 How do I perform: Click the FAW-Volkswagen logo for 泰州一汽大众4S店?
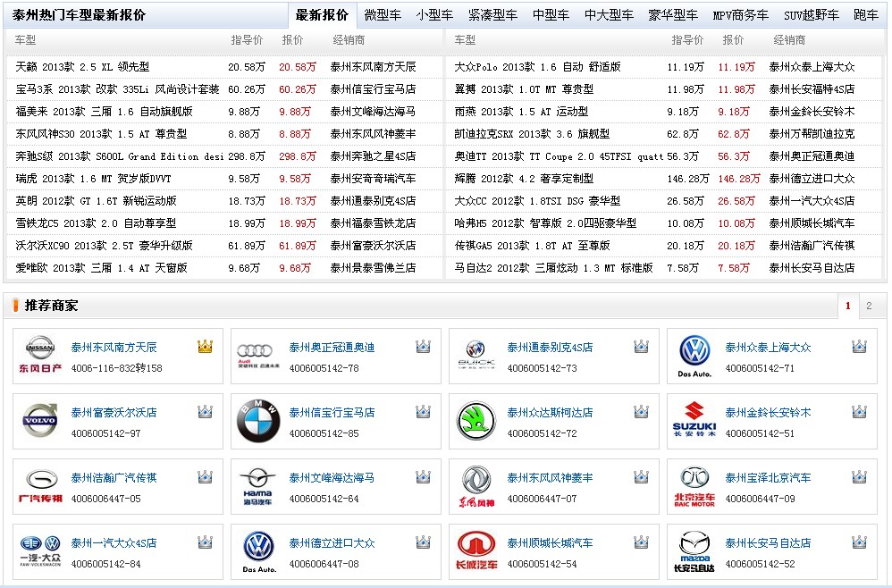[40, 550]
